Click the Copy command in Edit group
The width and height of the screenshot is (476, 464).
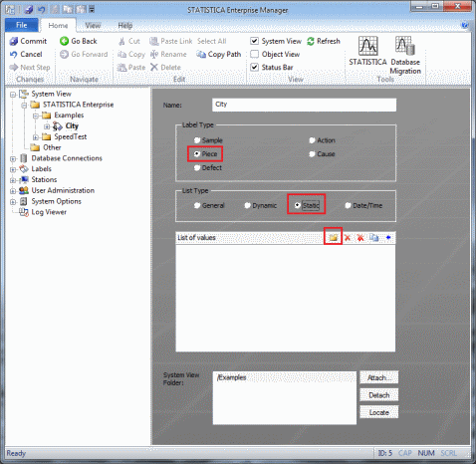131,54
